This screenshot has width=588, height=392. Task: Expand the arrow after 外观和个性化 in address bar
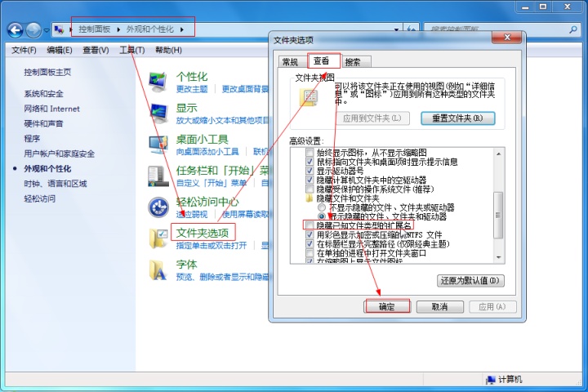(182, 29)
